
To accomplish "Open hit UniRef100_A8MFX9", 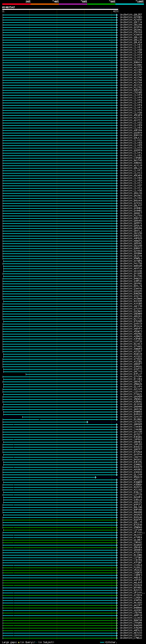I will click(x=131, y=615).
